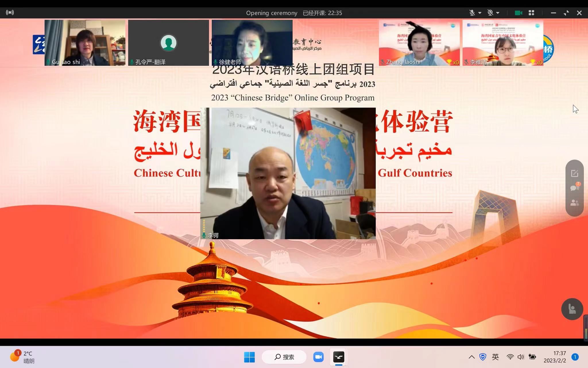Exit full screen with shrink arrows

pos(566,13)
